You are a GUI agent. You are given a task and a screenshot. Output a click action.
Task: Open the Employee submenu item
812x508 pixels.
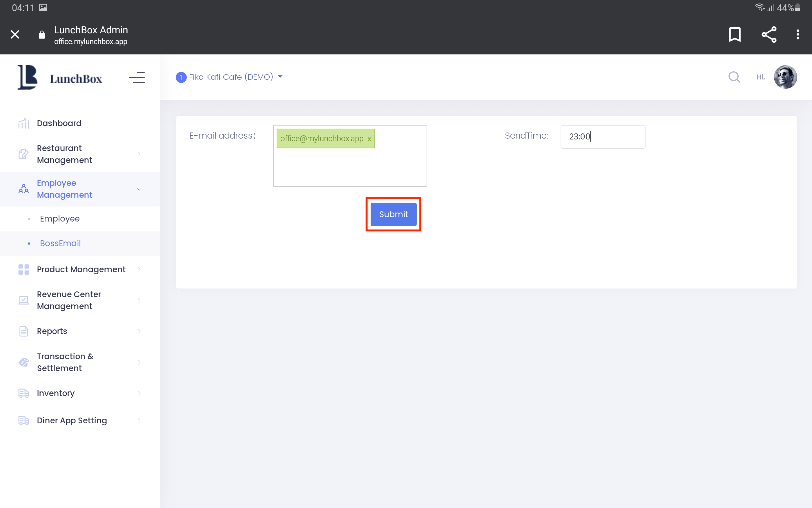coord(60,219)
